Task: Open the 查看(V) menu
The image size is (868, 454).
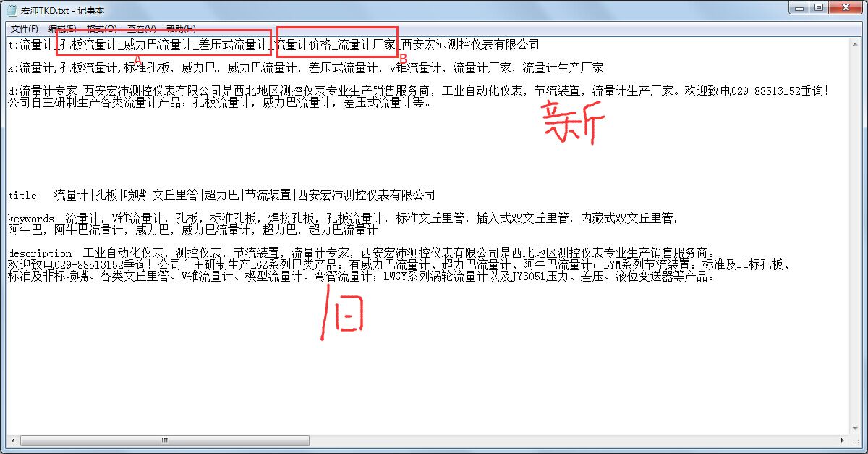Action: (141, 29)
